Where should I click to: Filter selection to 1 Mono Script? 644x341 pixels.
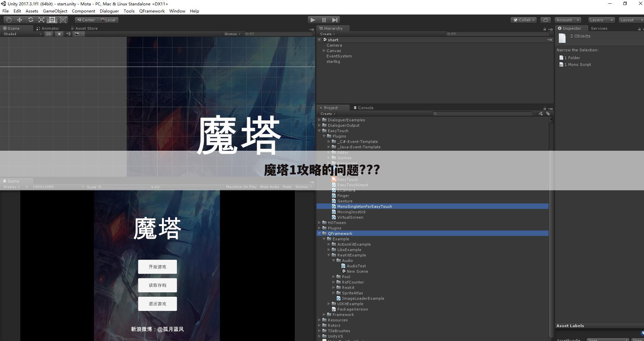coord(575,65)
